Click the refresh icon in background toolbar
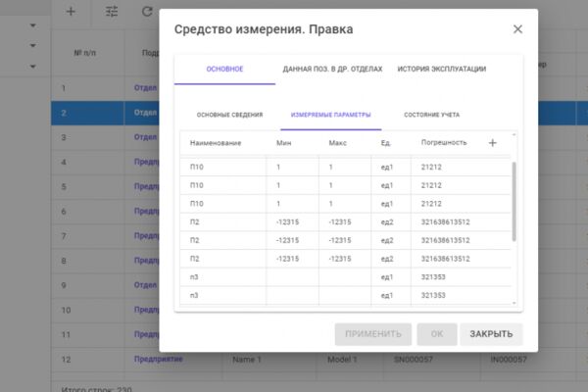 (x=147, y=12)
